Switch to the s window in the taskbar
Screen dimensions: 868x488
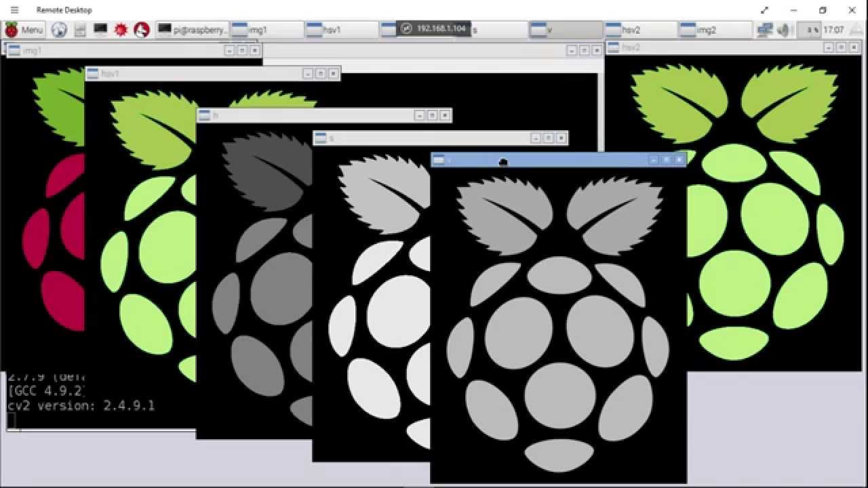point(498,30)
